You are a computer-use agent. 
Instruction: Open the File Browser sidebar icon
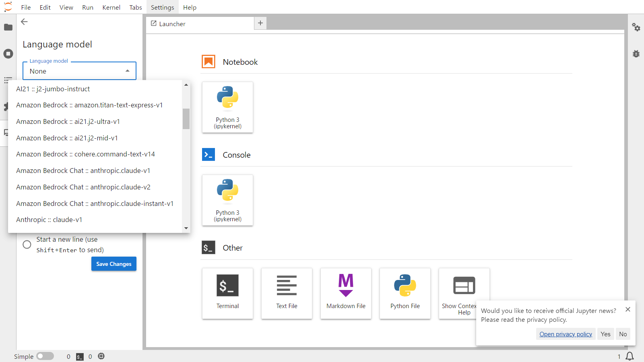[8, 27]
